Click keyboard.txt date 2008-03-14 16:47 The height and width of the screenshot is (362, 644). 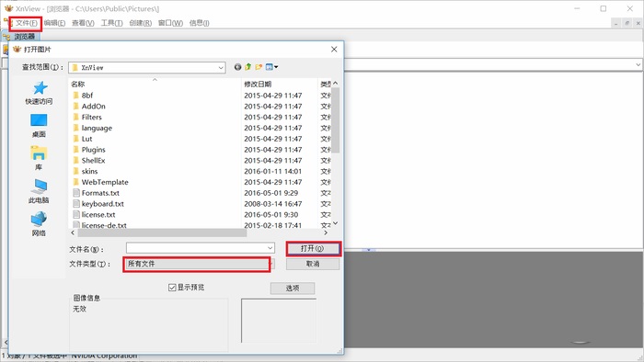272,204
